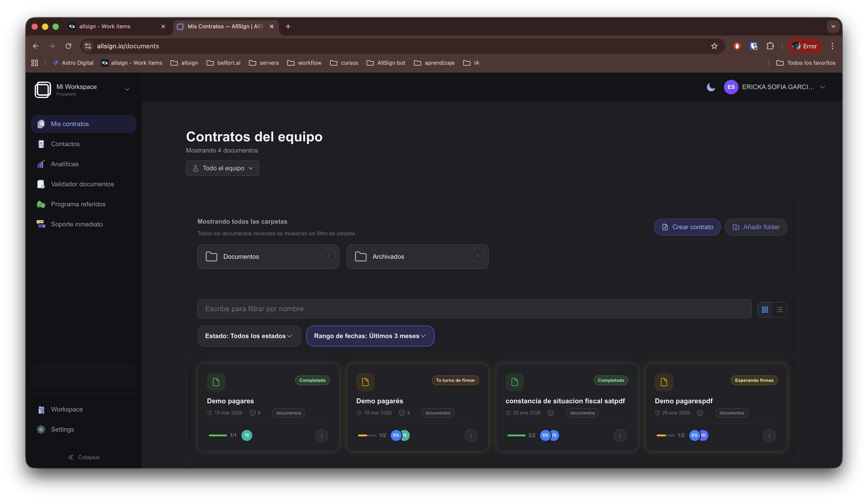The height and width of the screenshot is (502, 868).
Task: Click the Crear contrato button
Action: tap(687, 227)
